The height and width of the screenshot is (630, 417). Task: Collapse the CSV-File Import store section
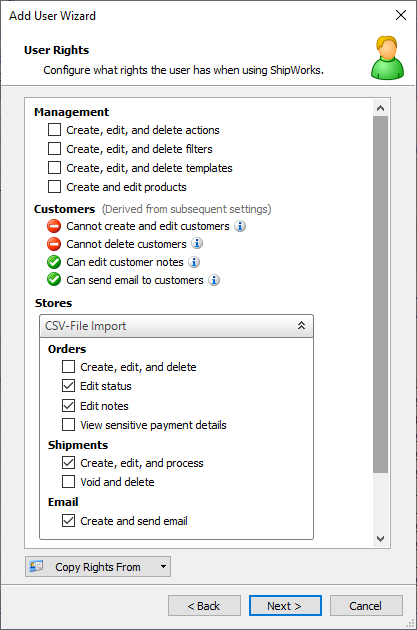click(301, 326)
